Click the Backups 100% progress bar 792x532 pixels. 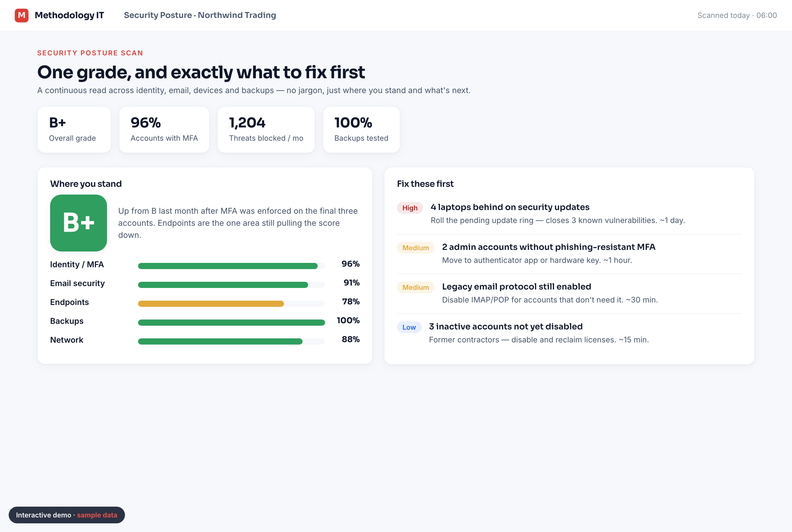tap(231, 322)
